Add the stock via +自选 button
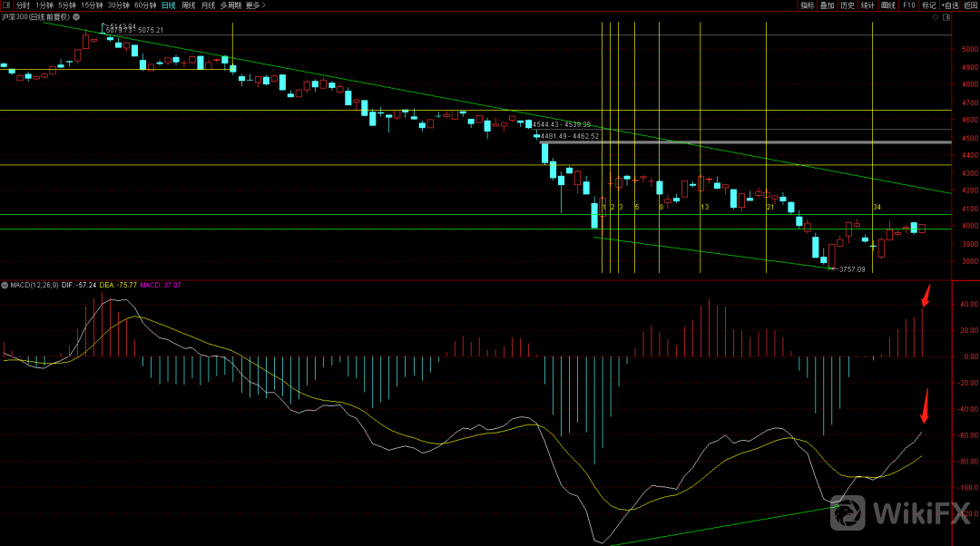 (949, 5)
